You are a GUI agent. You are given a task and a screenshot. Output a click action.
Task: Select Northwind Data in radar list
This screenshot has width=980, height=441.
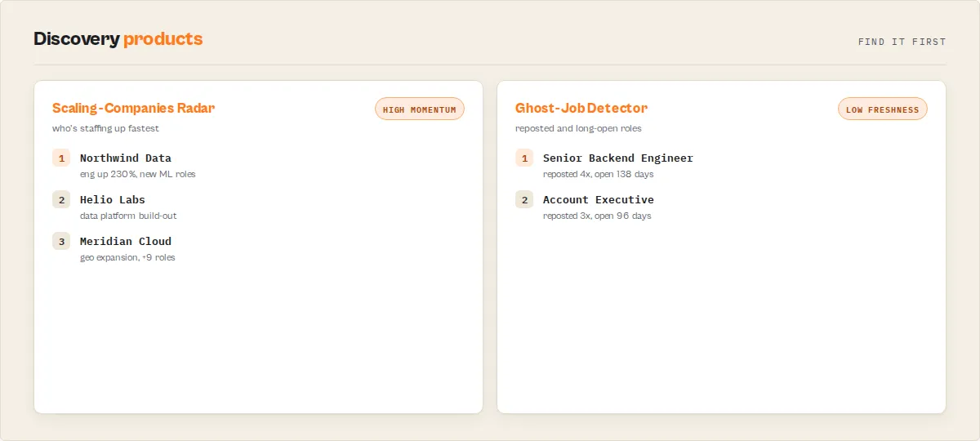click(x=126, y=158)
